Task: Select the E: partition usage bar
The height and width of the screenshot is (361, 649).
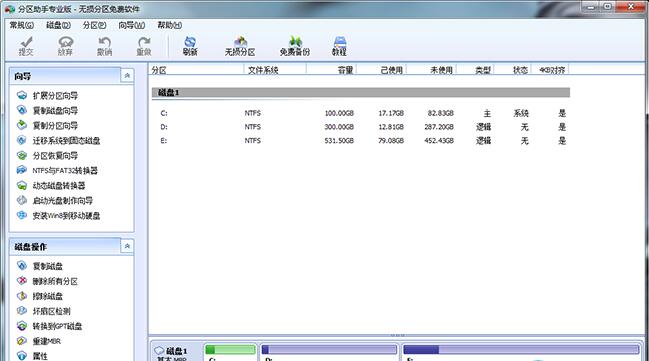Action: point(521,350)
